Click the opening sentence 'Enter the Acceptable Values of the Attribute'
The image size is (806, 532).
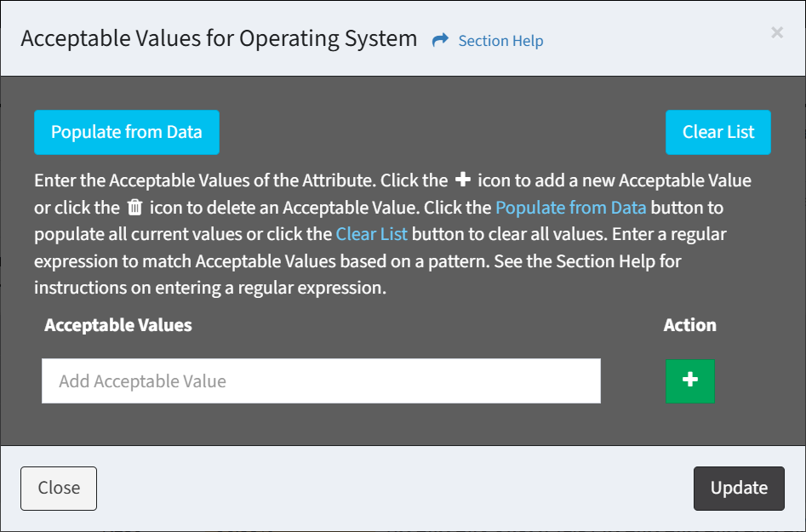point(205,180)
